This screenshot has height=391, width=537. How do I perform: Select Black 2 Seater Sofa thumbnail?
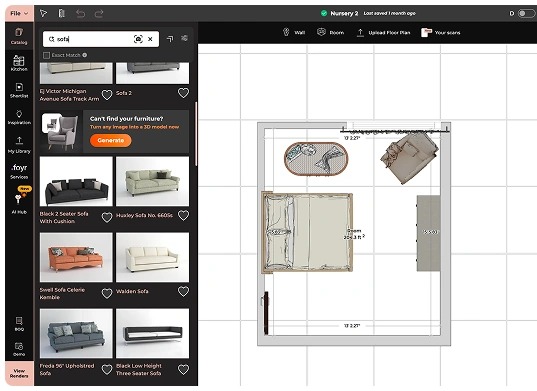(76, 181)
